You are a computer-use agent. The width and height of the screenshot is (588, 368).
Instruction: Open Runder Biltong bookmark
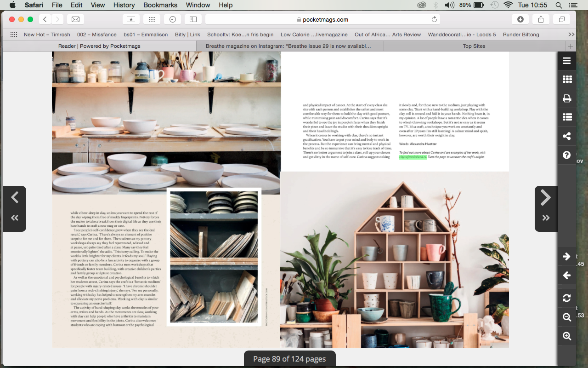(521, 34)
